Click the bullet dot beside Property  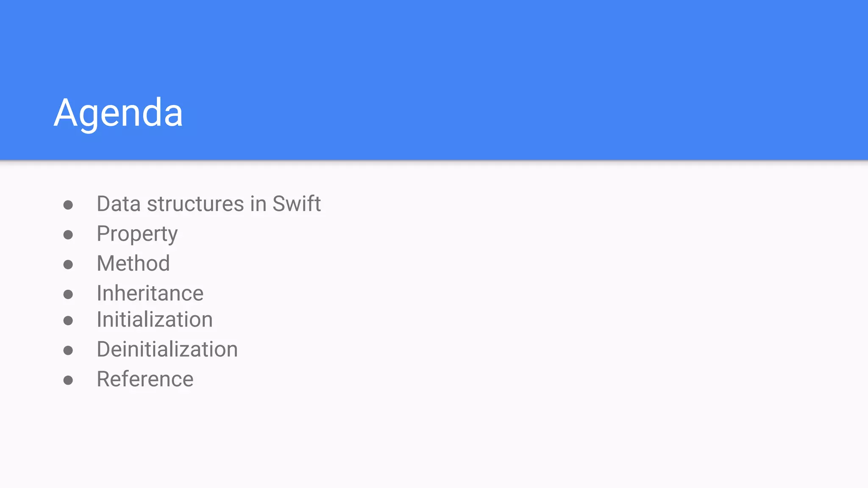point(68,235)
